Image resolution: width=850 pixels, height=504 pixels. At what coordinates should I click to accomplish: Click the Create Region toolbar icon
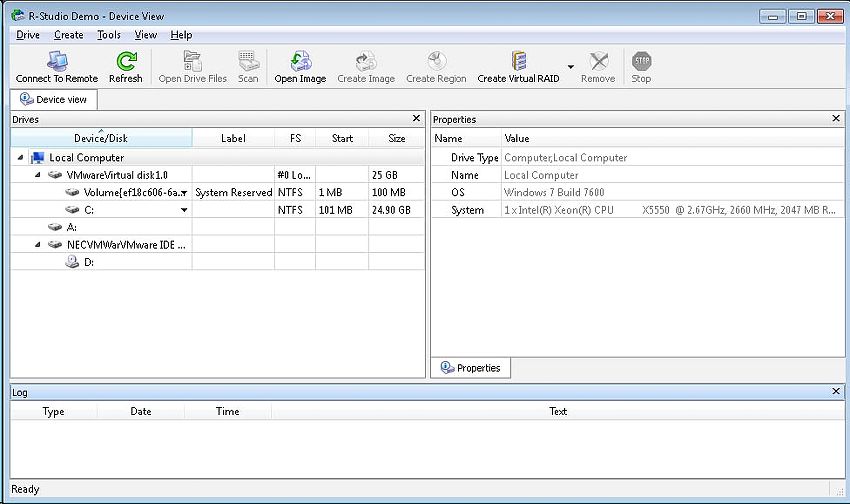coord(436,61)
